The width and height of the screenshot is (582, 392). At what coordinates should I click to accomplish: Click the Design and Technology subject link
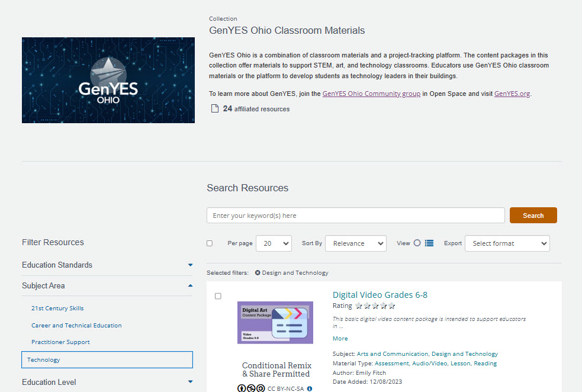(x=465, y=354)
